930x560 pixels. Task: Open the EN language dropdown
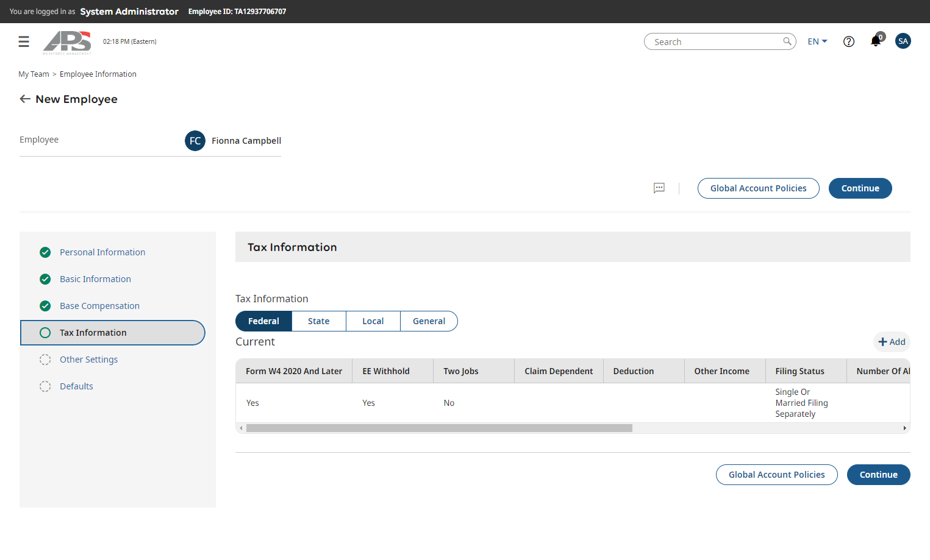tap(817, 41)
